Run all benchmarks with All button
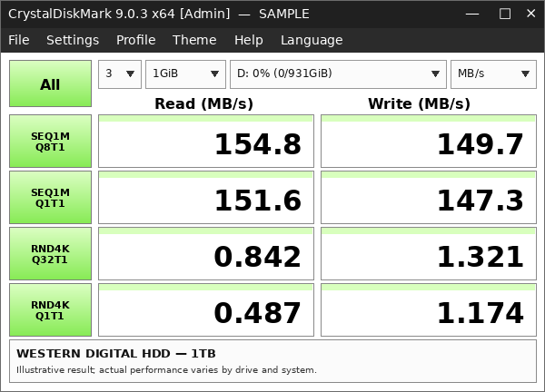Viewport: 545px width, 392px height. pyautogui.click(x=50, y=83)
